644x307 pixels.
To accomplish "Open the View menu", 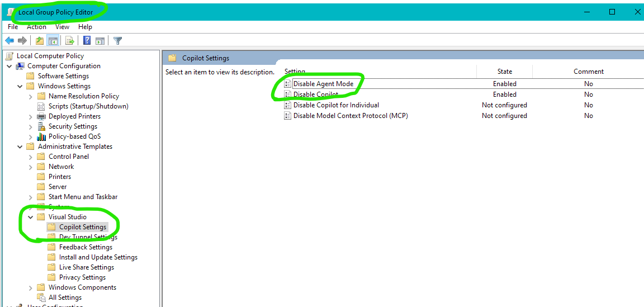I will pos(63,27).
